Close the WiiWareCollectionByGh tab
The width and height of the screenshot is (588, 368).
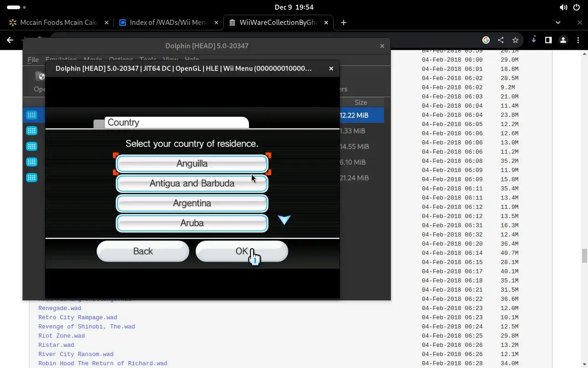(x=327, y=22)
